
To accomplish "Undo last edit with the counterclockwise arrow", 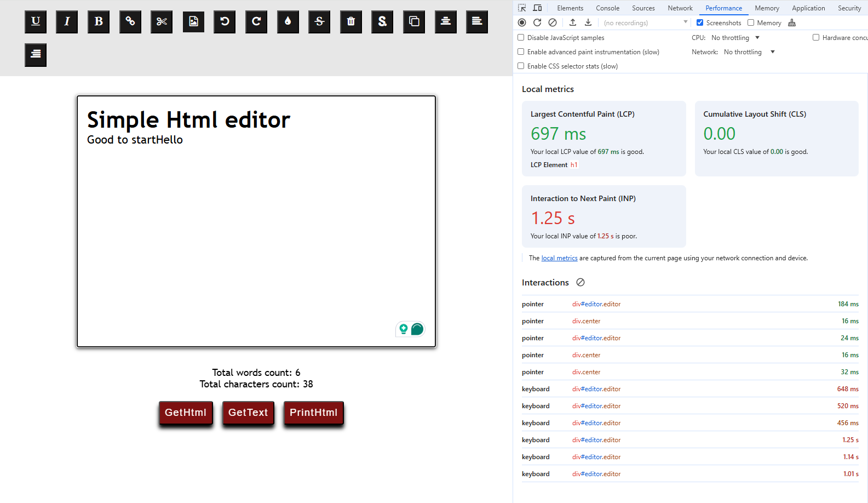I will pos(225,21).
